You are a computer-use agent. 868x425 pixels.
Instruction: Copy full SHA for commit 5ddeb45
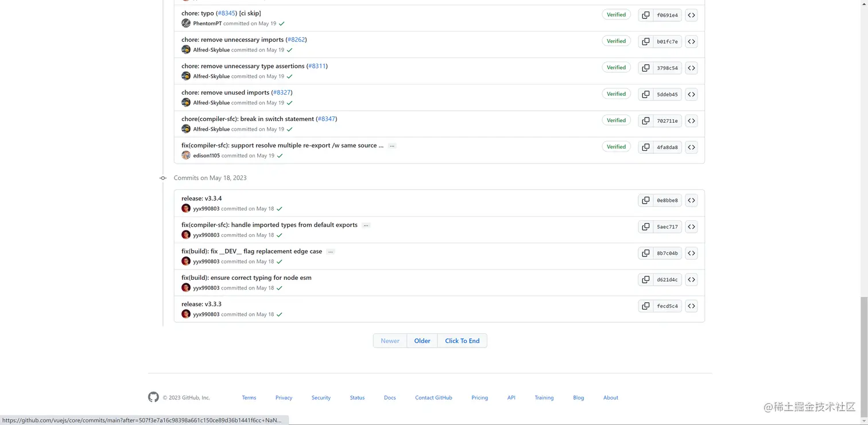pos(646,95)
